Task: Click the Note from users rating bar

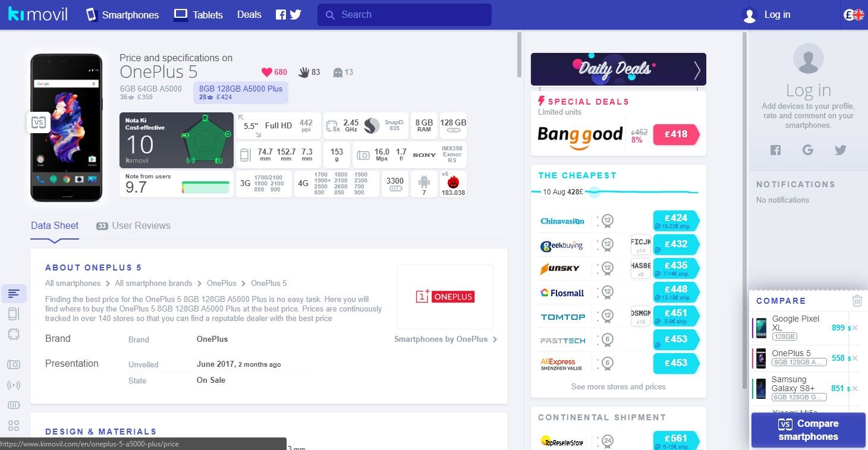Action: click(x=206, y=188)
